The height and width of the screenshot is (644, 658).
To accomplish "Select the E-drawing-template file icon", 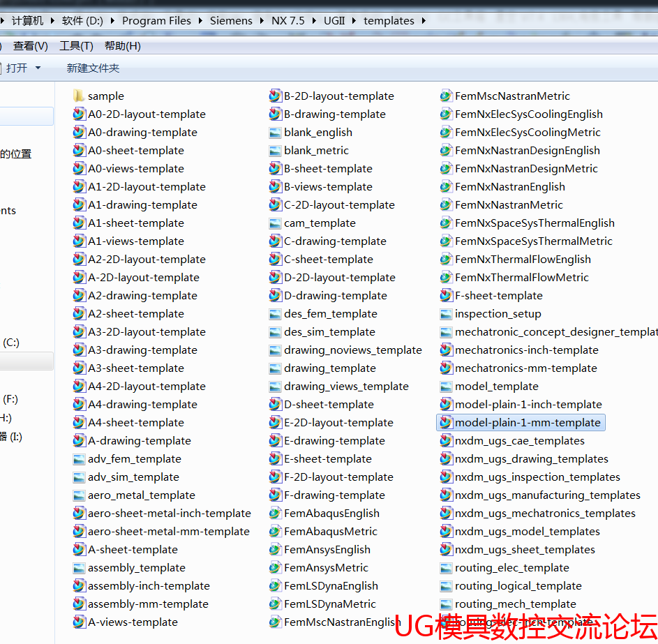I will coord(275,440).
